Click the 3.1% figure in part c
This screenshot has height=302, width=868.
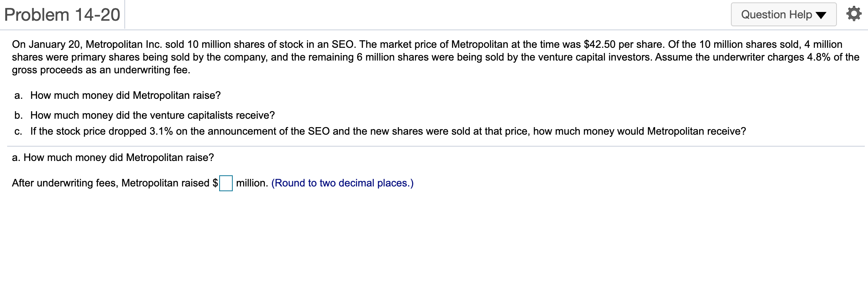[161, 131]
